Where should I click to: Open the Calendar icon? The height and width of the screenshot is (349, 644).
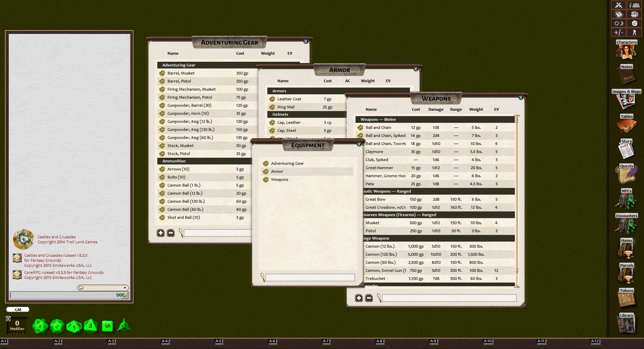coord(618,14)
